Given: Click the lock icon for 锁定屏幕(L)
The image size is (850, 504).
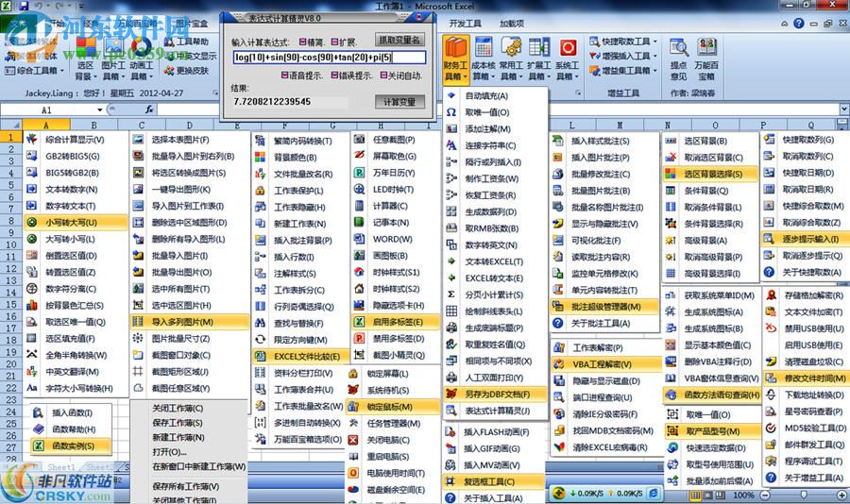Looking at the screenshot, I should point(353,374).
